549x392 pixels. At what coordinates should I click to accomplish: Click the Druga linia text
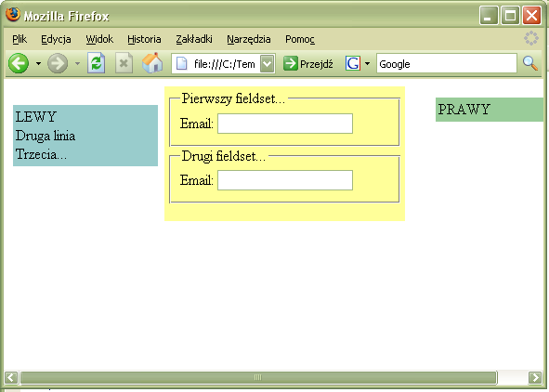[x=46, y=136]
